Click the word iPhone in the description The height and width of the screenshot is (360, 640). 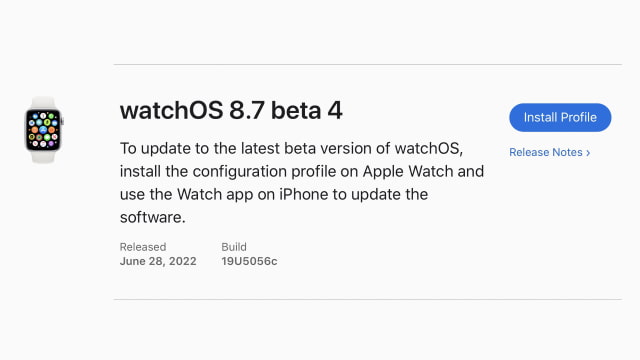tap(304, 194)
